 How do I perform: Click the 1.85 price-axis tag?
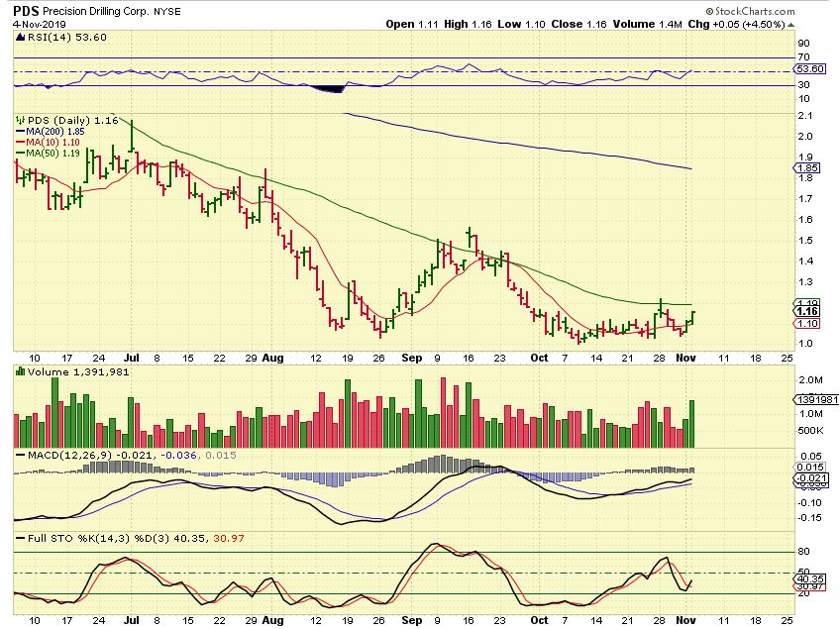(x=806, y=167)
